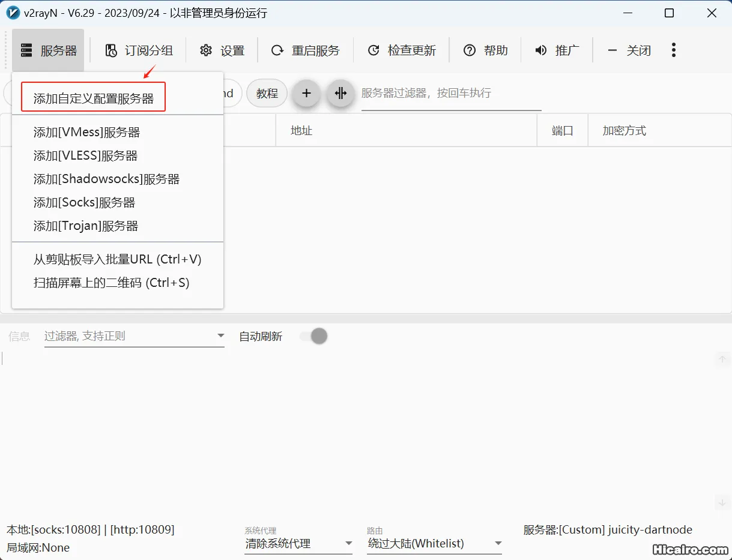Open the 推广 promotion item

[557, 51]
